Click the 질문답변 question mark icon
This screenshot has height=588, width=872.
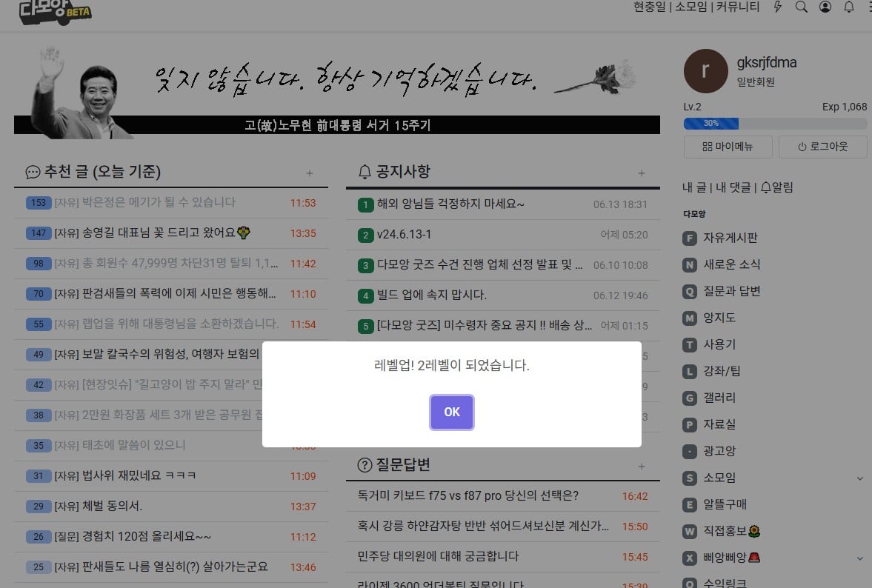tap(365, 465)
